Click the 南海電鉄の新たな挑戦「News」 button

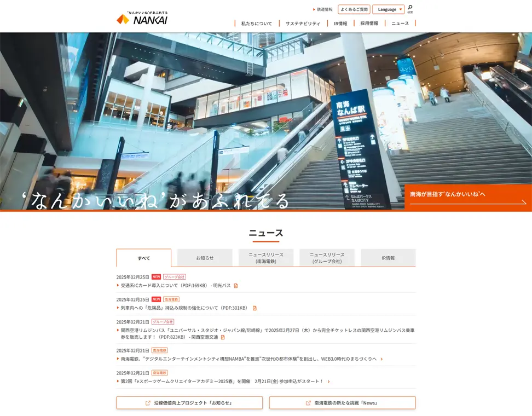(x=342, y=403)
